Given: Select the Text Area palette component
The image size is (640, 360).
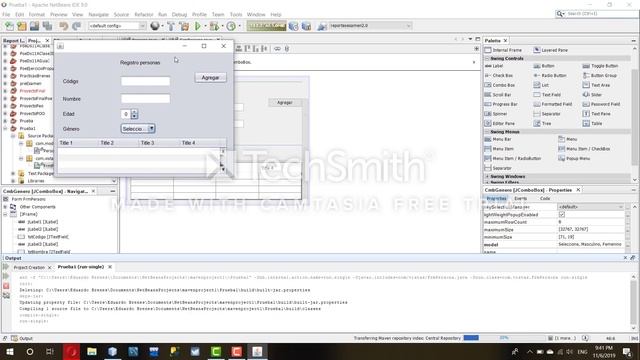Looking at the screenshot, I should tap(596, 85).
